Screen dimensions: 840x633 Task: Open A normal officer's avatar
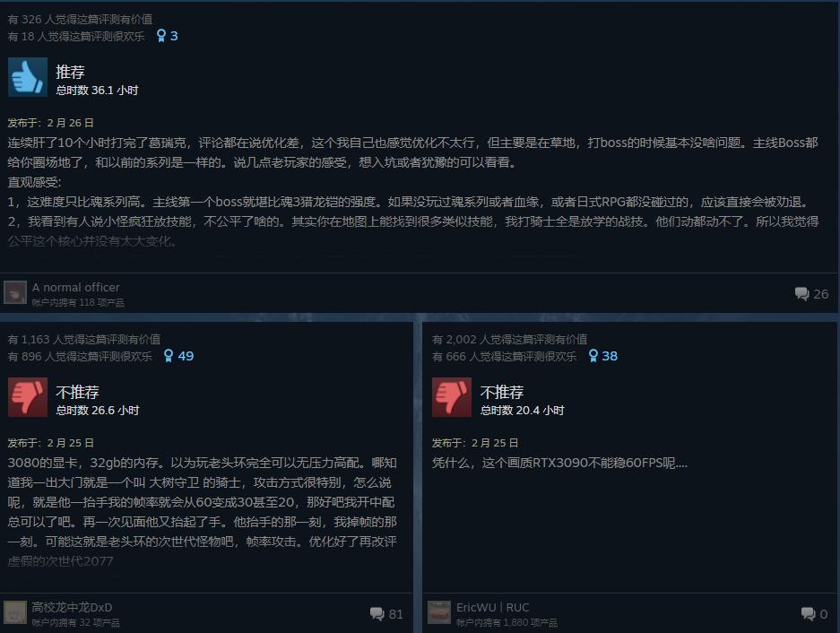click(15, 292)
